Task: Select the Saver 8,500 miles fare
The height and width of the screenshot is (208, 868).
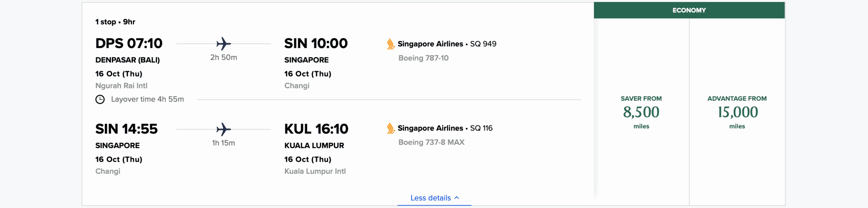Action: (641, 112)
